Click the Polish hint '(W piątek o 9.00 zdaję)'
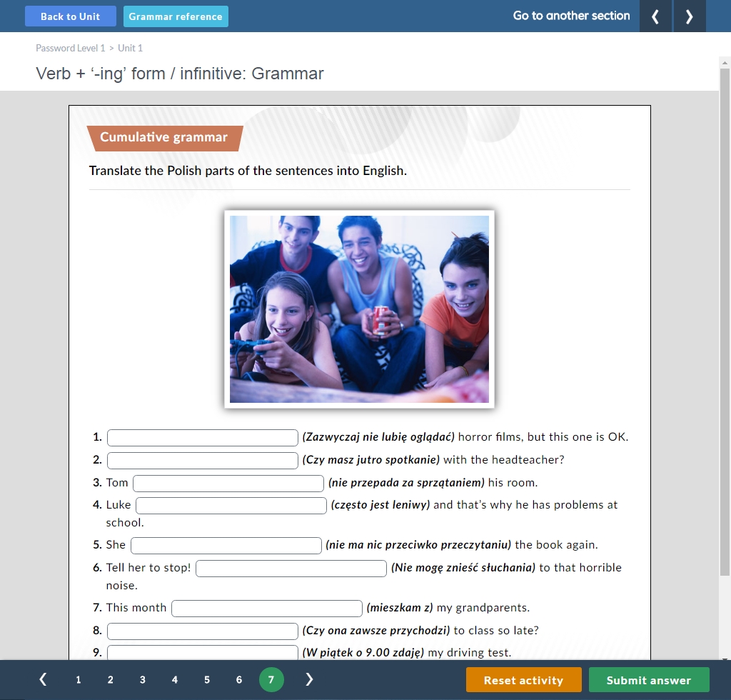 (363, 652)
